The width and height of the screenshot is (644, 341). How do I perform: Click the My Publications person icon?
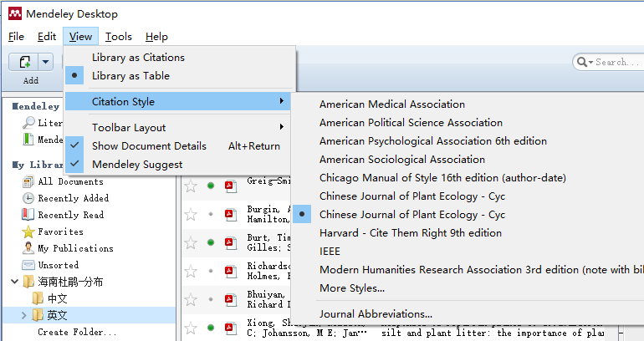tap(28, 248)
